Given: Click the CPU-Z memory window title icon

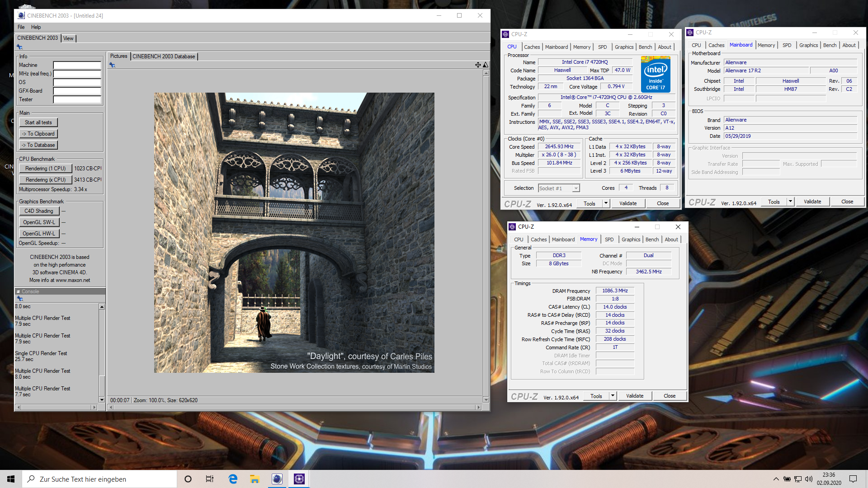Looking at the screenshot, I should [512, 227].
